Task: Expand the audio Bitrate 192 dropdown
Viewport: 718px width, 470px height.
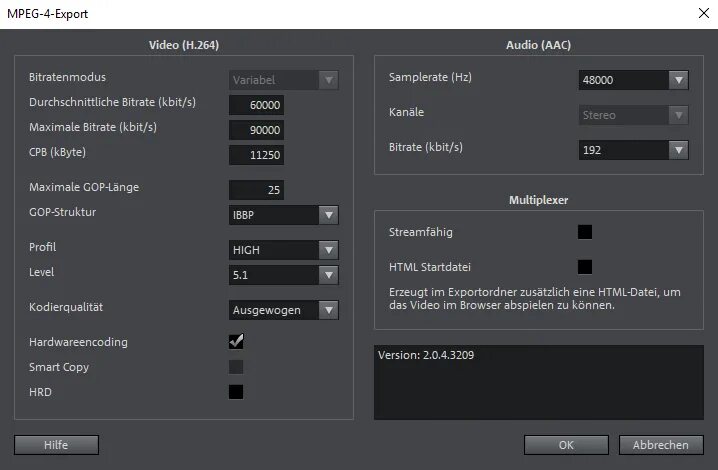Action: point(633,150)
